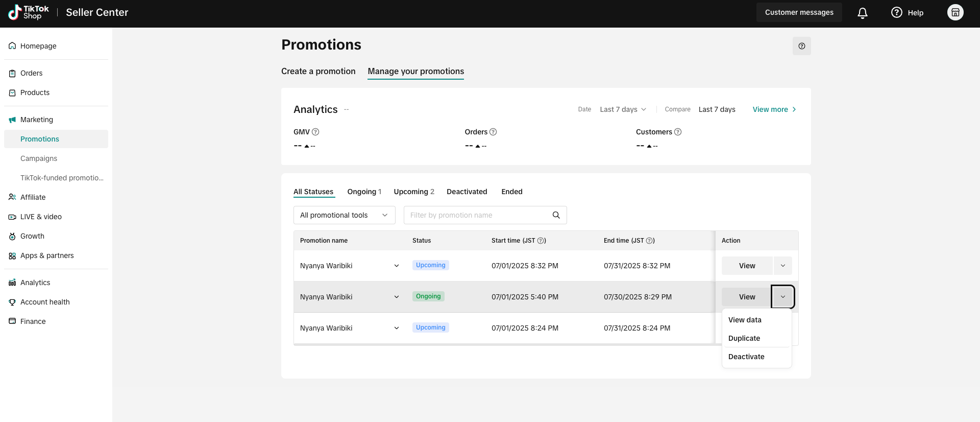Switch to the Ended status tab
Image resolution: width=980 pixels, height=422 pixels.
click(512, 192)
